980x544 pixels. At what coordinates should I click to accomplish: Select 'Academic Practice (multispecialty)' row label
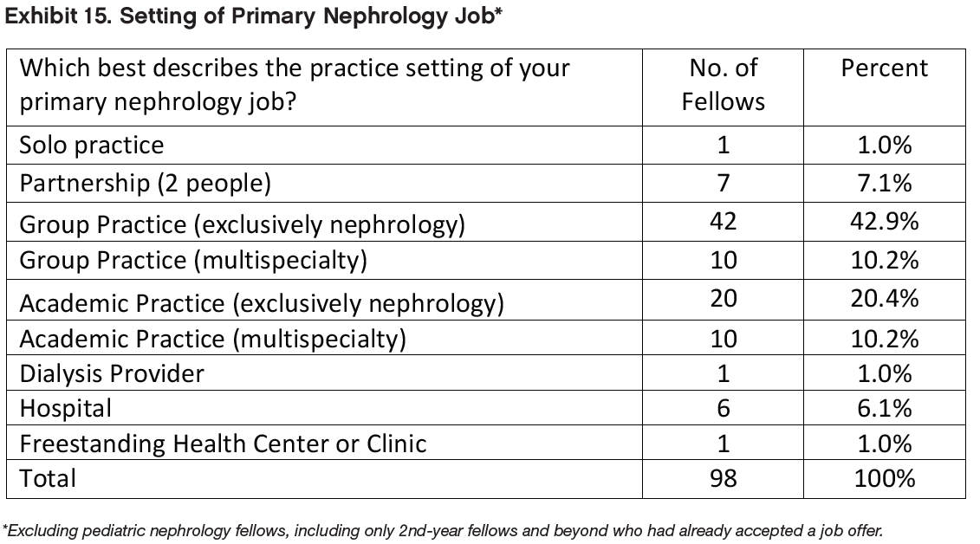click(212, 339)
